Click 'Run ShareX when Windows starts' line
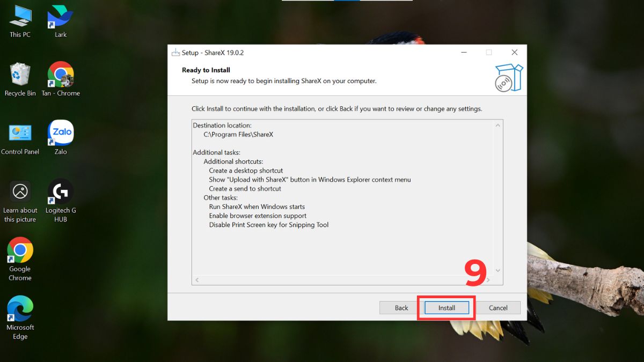This screenshot has height=362, width=644. 257,206
